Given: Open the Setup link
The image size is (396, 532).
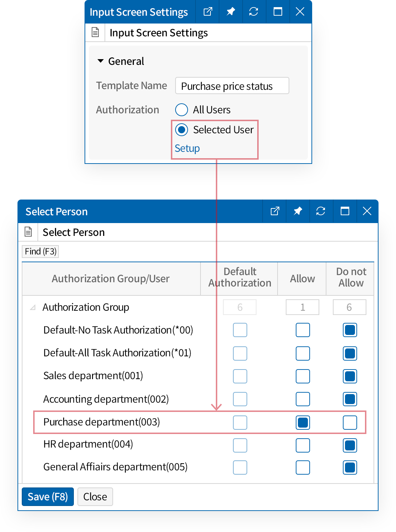Looking at the screenshot, I should (187, 148).
